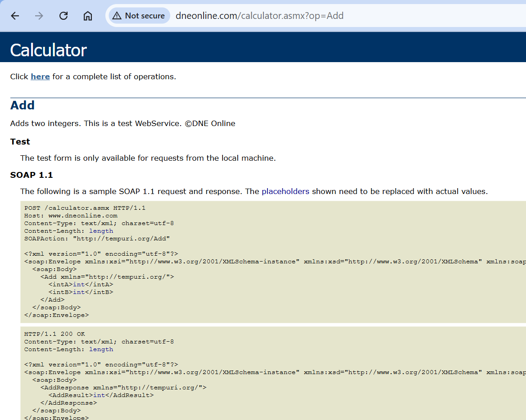Click the HTTP/1.1 200 OK response line
Screen dimensions: 526x420
point(54,334)
